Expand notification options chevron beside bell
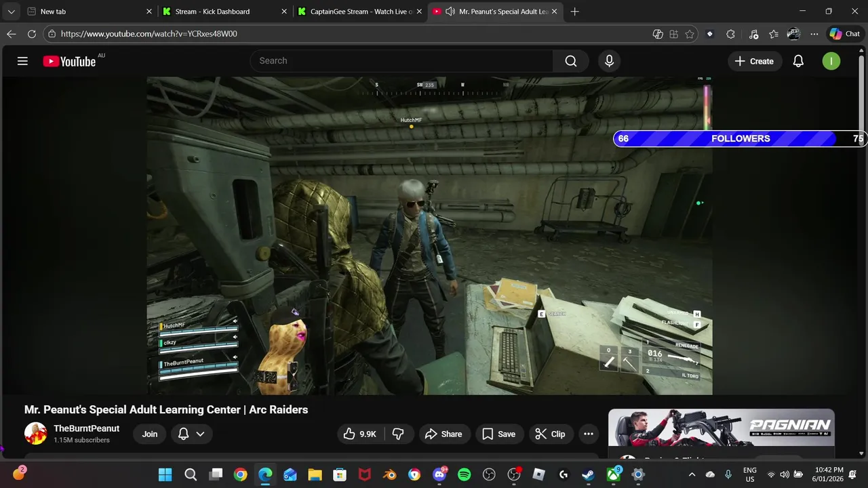The width and height of the screenshot is (868, 488). pyautogui.click(x=200, y=434)
